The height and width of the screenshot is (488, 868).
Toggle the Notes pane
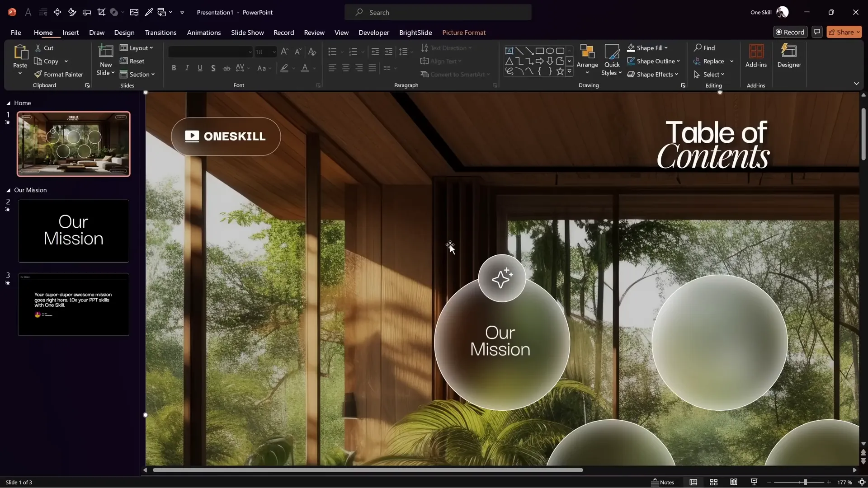coord(663,482)
